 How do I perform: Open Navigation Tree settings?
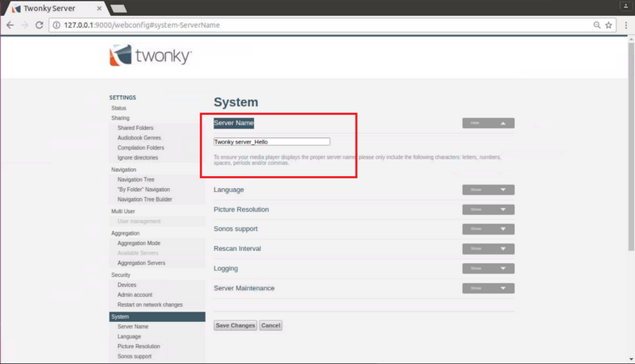136,179
